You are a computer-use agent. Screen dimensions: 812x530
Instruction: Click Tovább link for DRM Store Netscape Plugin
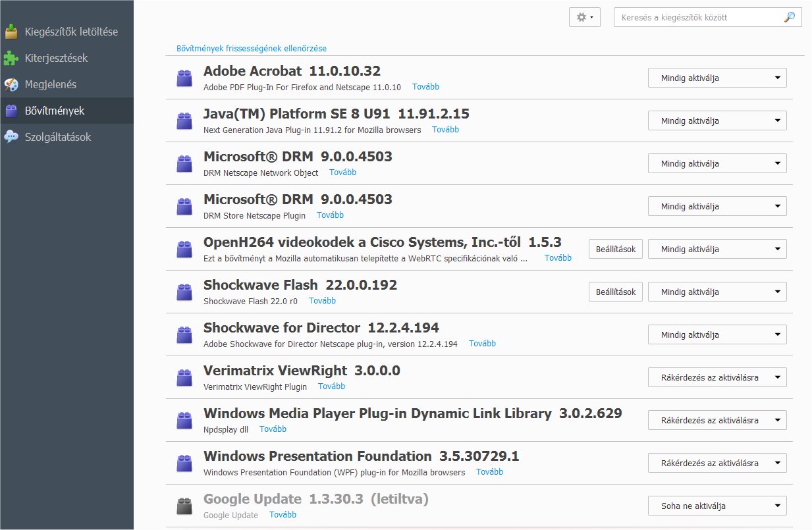[330, 215]
